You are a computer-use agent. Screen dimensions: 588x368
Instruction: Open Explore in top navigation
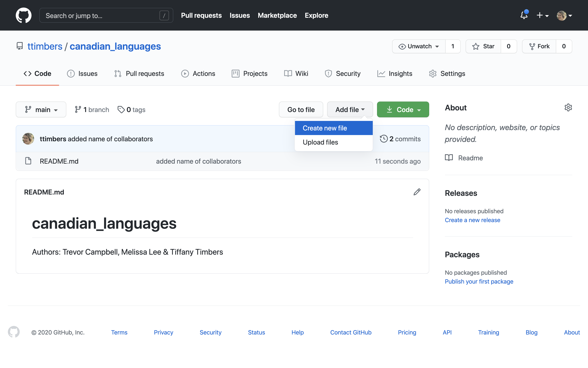316,15
